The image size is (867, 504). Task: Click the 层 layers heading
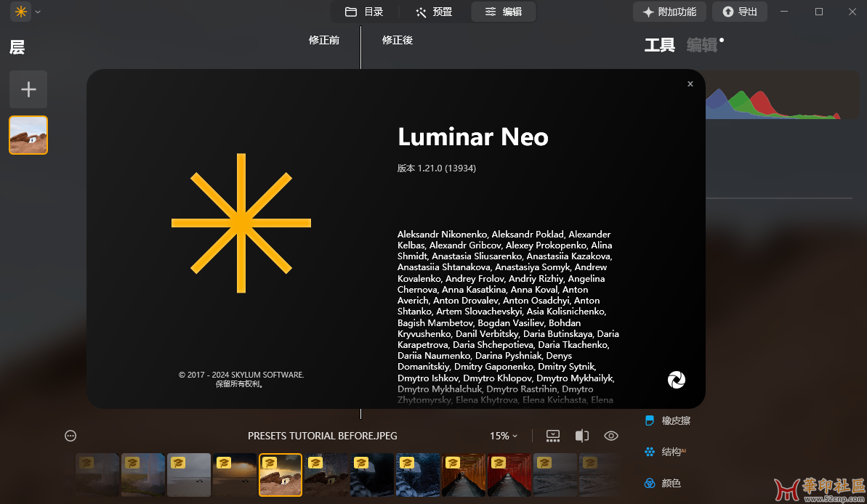point(17,47)
